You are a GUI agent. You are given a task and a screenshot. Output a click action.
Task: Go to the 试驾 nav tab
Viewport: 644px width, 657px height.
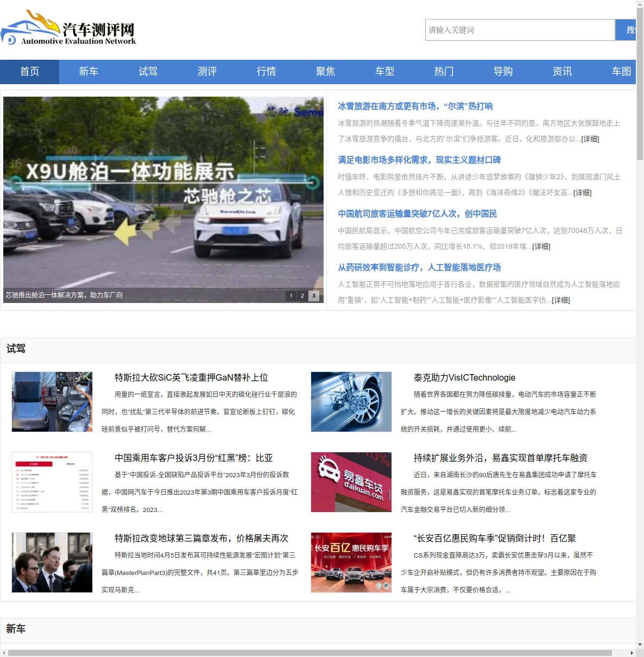pyautogui.click(x=148, y=72)
